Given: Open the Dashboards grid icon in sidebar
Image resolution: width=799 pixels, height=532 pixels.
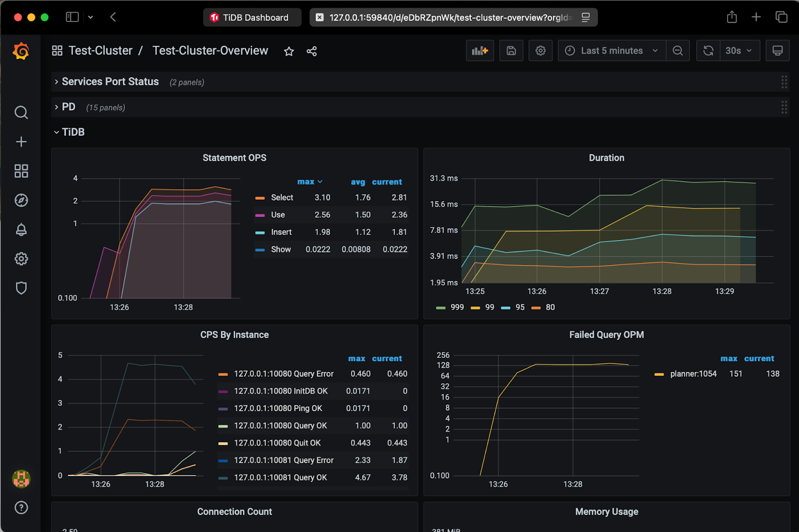Looking at the screenshot, I should (21, 171).
